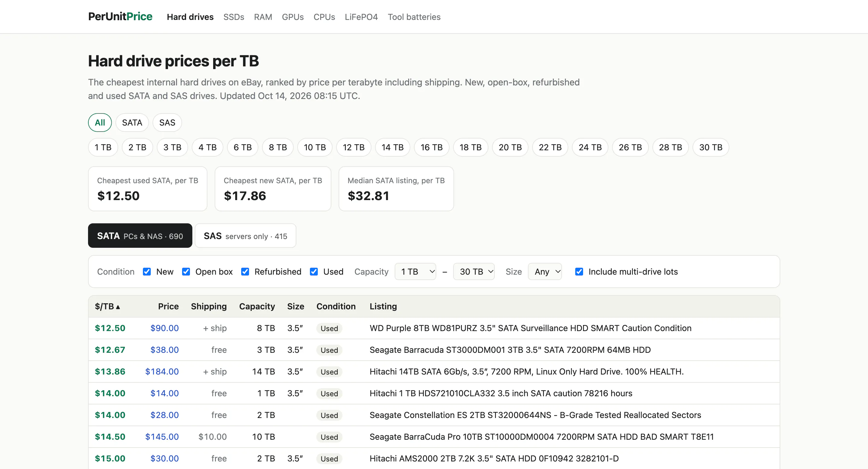Open the Hitachi 14TB Linux Only listing
The image size is (868, 469).
pyautogui.click(x=526, y=372)
